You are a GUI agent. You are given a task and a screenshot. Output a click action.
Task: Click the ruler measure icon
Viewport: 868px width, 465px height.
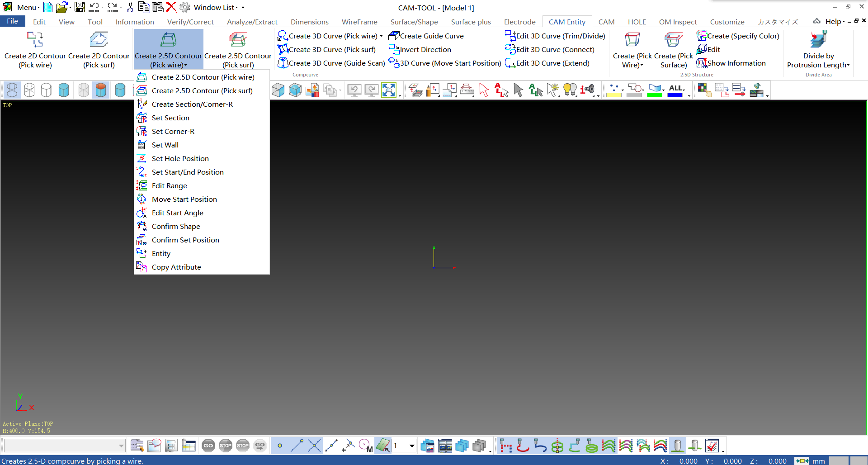[467, 90]
